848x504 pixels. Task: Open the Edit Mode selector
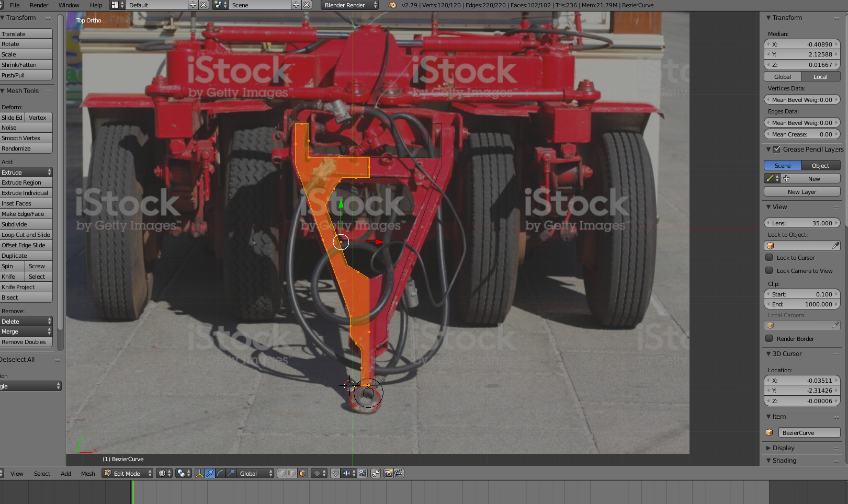click(x=128, y=473)
